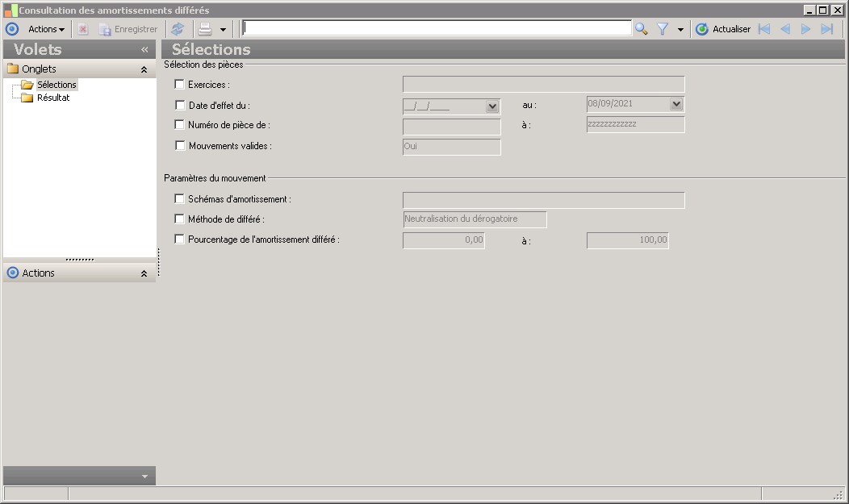Check the Méthode de différé checkbox

(179, 219)
